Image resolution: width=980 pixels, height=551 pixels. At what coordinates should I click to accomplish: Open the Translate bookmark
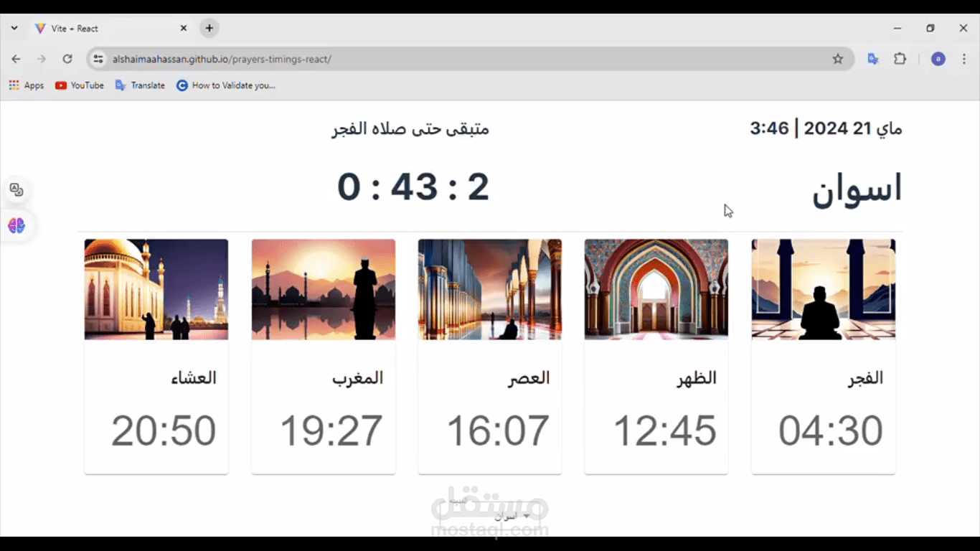(x=141, y=85)
